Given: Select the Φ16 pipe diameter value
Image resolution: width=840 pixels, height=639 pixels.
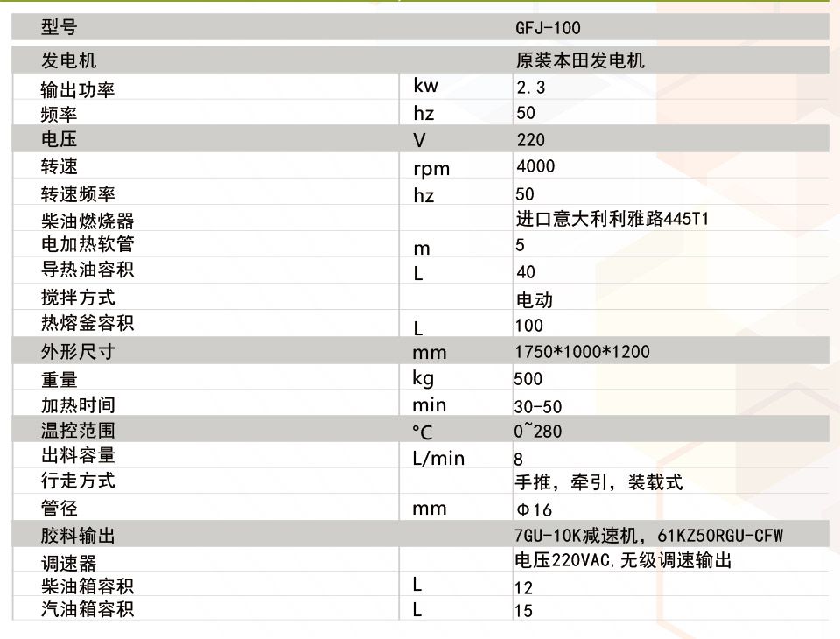Looking at the screenshot, I should (x=534, y=509).
